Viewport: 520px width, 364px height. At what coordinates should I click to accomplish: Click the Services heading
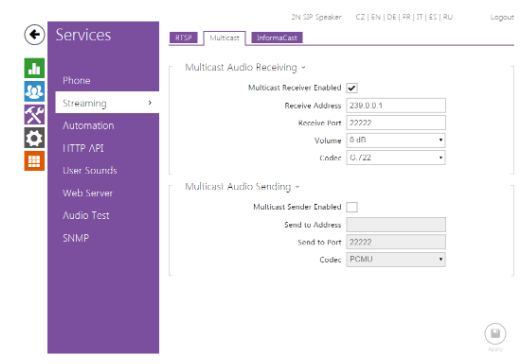click(x=83, y=35)
